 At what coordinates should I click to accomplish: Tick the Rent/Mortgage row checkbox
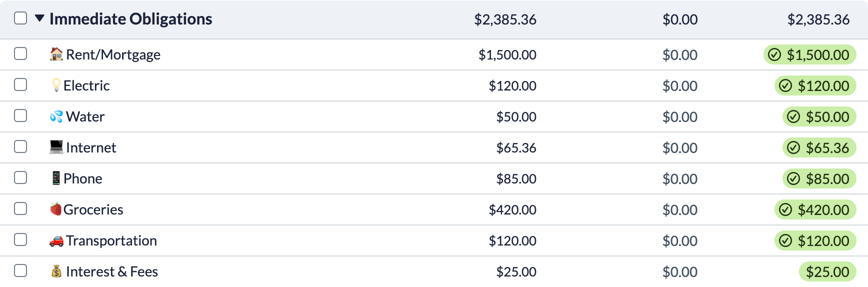point(20,53)
